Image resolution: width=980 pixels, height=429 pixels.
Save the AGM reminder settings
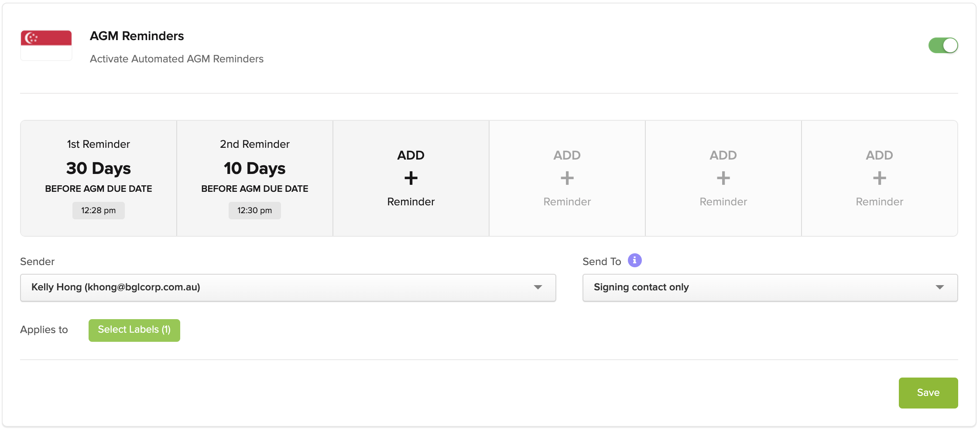coord(928,393)
